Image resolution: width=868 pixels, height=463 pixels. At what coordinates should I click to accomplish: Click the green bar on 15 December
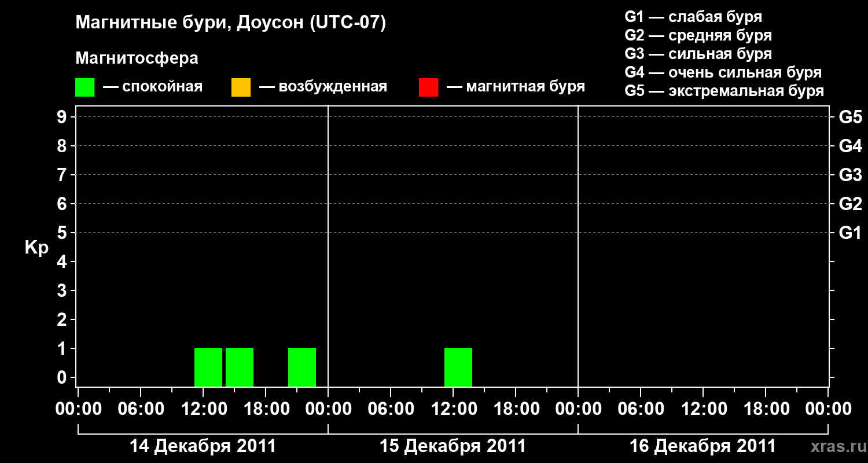coord(458,367)
